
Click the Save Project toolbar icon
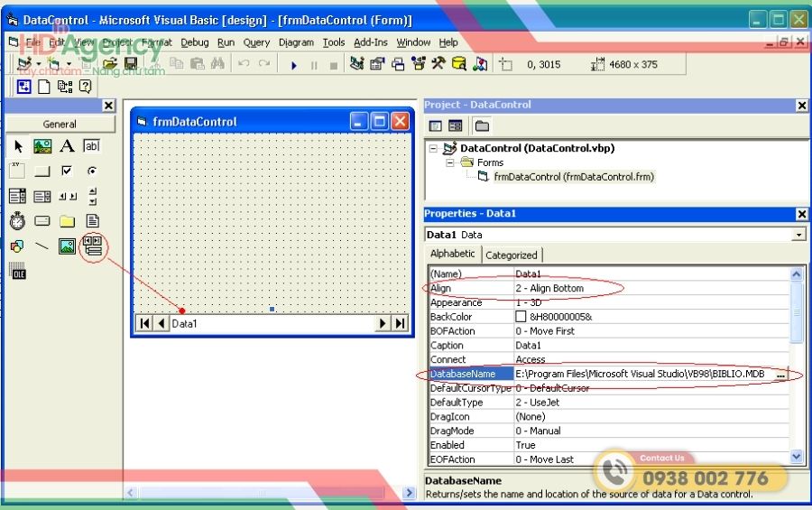[131, 64]
